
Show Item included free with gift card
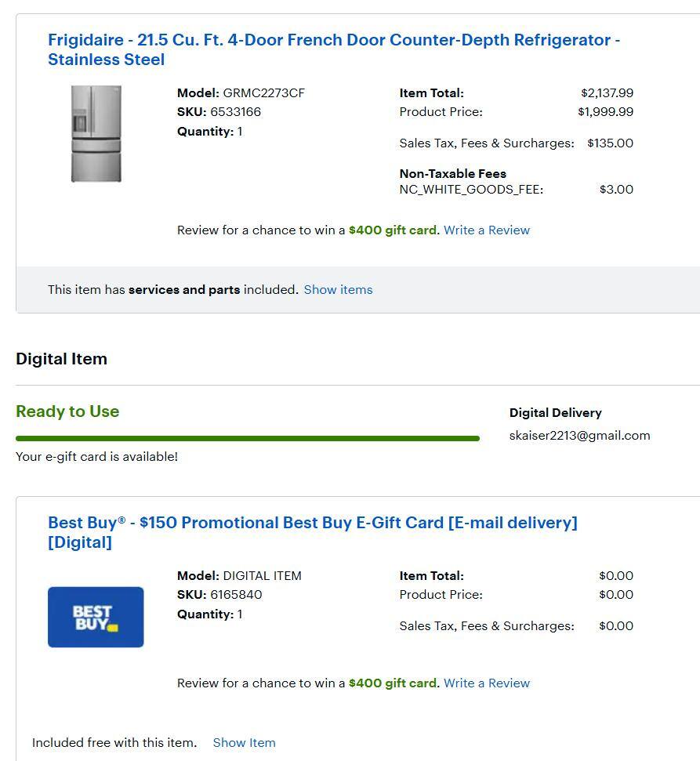pos(244,742)
